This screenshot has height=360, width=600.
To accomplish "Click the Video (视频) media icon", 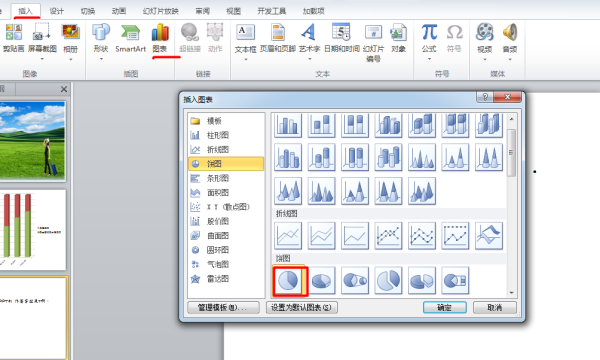I will (x=484, y=38).
